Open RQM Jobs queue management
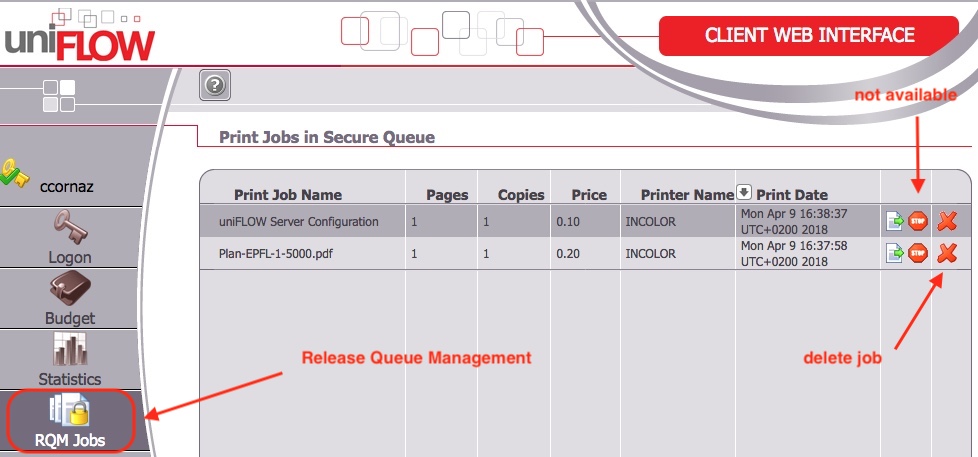Viewport: 978px width, 457px height. tap(70, 421)
